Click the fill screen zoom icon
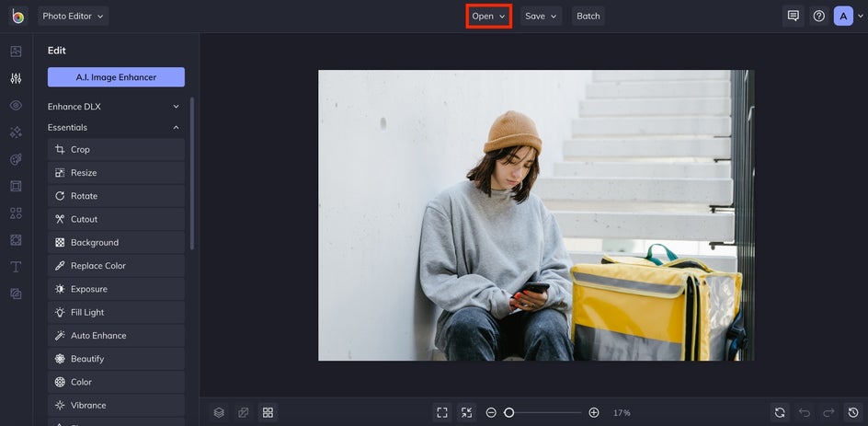 tap(466, 412)
